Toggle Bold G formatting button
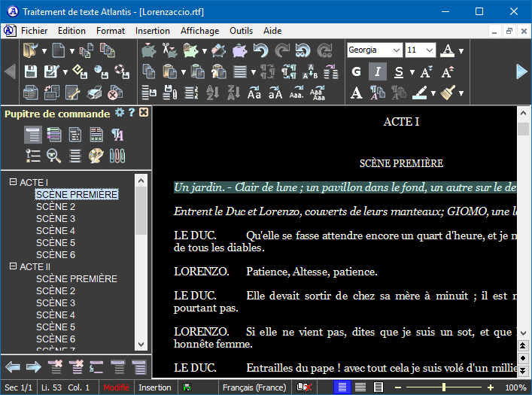Screen dimensions: 532x395 pyautogui.click(x=356, y=71)
